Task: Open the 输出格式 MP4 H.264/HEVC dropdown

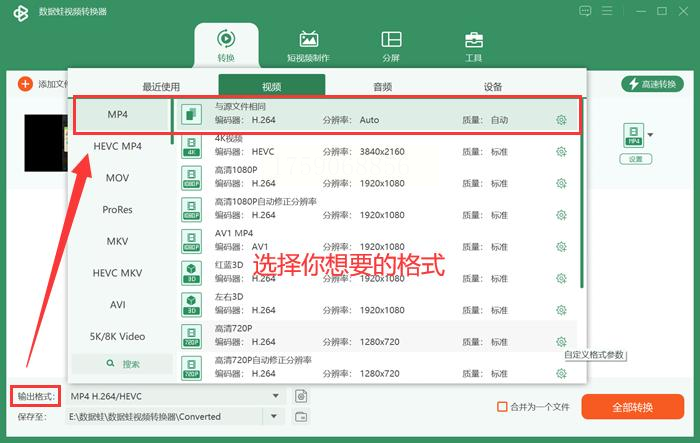Action: pyautogui.click(x=175, y=396)
